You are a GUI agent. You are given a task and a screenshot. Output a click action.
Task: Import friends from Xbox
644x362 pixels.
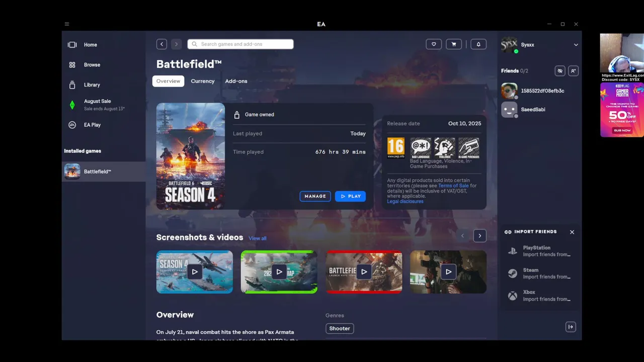[540, 296]
